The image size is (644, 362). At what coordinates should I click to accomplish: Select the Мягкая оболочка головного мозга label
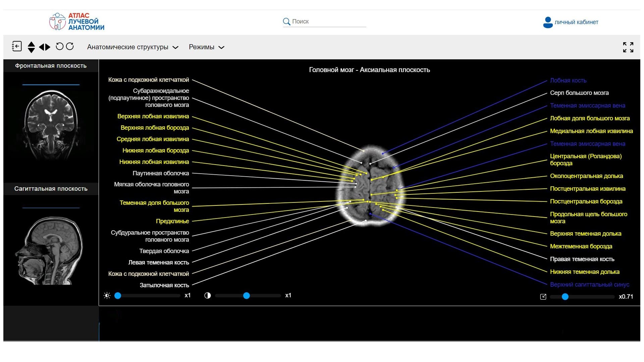tap(151, 188)
